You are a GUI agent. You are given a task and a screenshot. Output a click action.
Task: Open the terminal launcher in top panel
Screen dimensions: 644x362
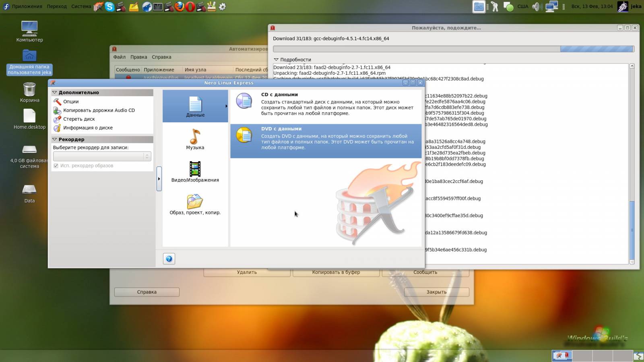click(158, 6)
